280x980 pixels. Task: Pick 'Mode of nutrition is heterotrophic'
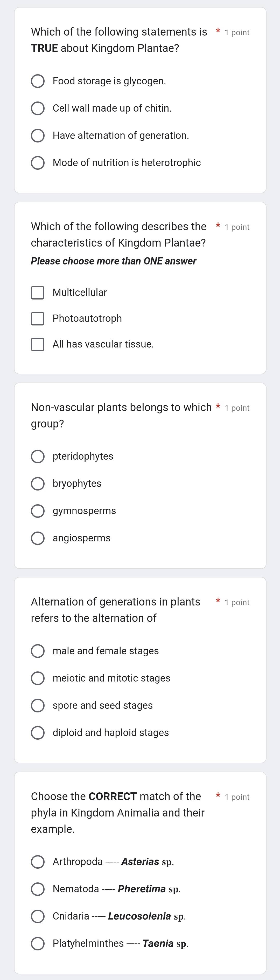(38, 163)
